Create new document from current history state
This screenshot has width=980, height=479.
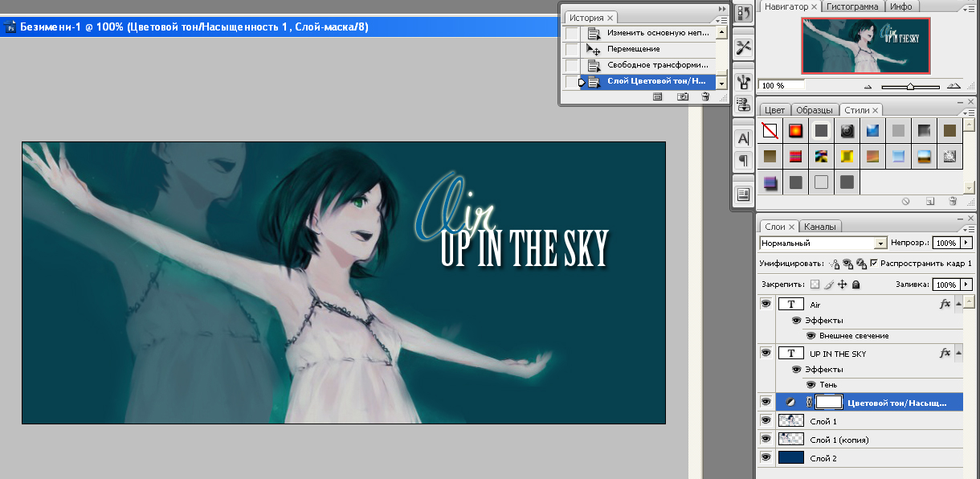658,96
